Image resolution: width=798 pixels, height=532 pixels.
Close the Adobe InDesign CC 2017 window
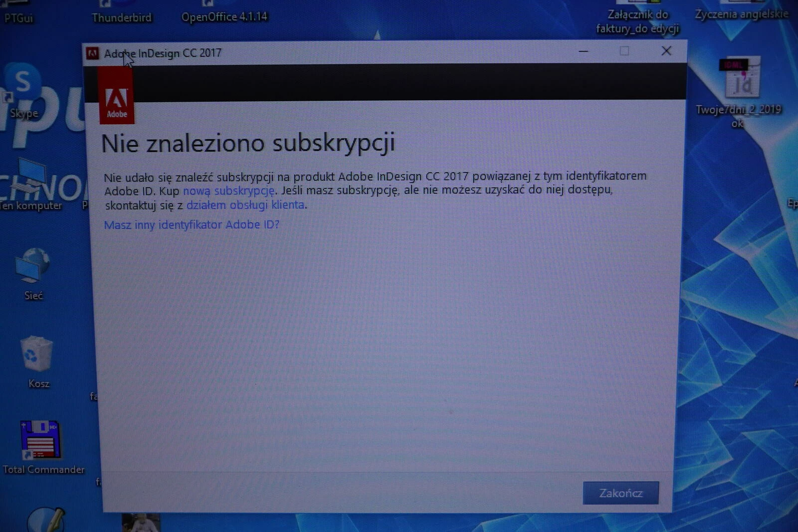click(x=666, y=51)
